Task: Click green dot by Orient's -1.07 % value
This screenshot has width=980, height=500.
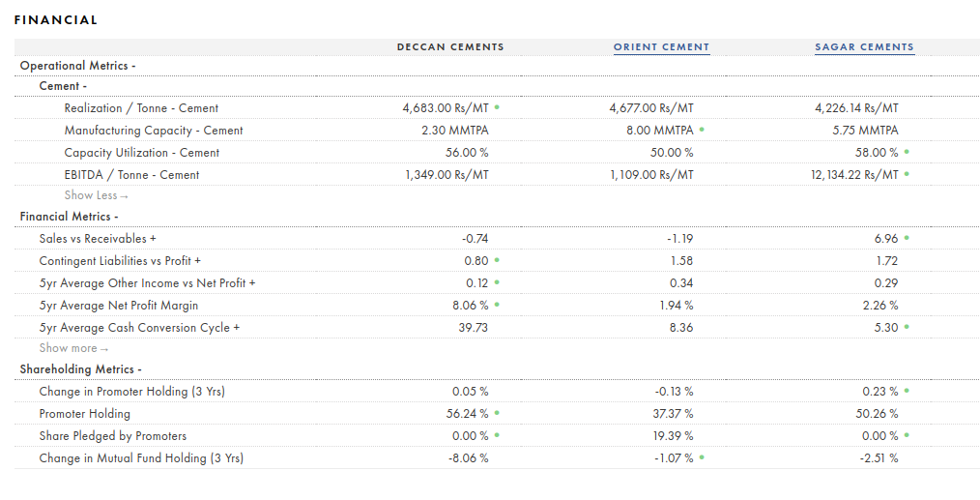Action: [702, 457]
